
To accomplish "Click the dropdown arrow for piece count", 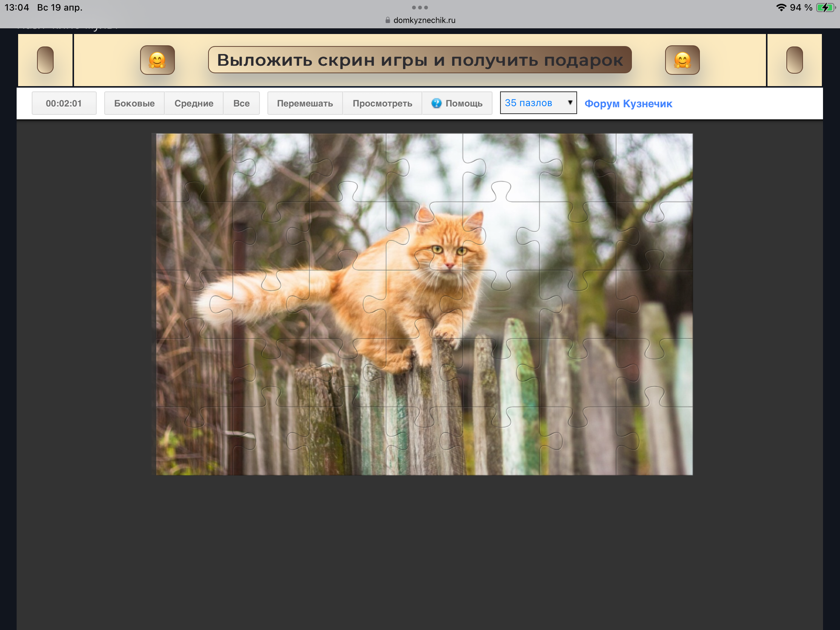I will coord(570,102).
